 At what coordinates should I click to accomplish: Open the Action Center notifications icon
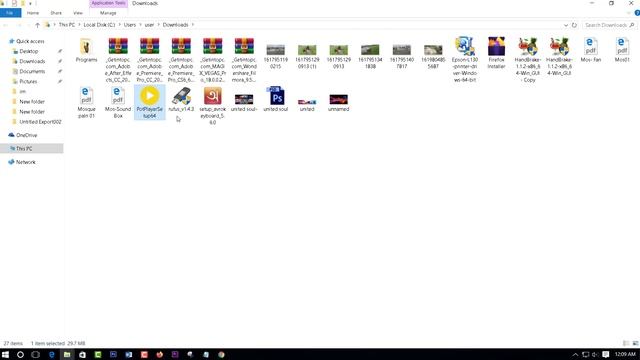pos(606,355)
